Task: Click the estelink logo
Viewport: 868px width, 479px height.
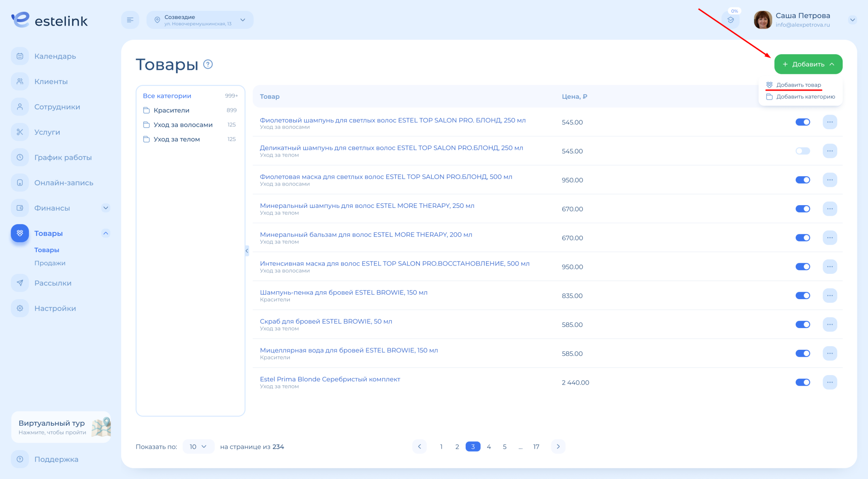Action: pyautogui.click(x=49, y=20)
